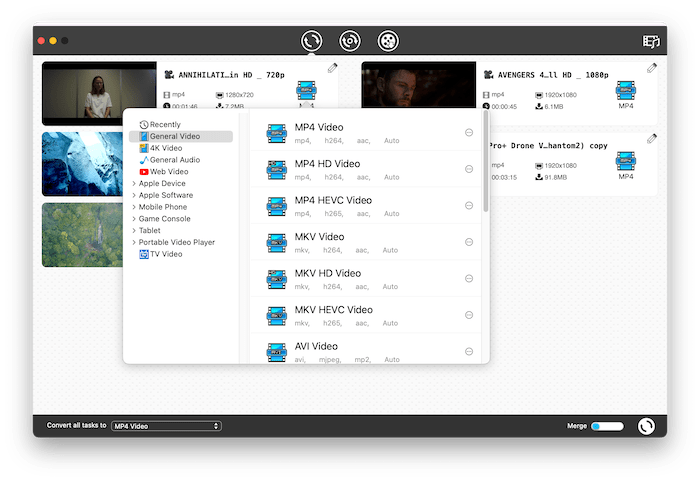Open the Convert all tasks to dropdown
This screenshot has height=481, width=700.
click(165, 426)
